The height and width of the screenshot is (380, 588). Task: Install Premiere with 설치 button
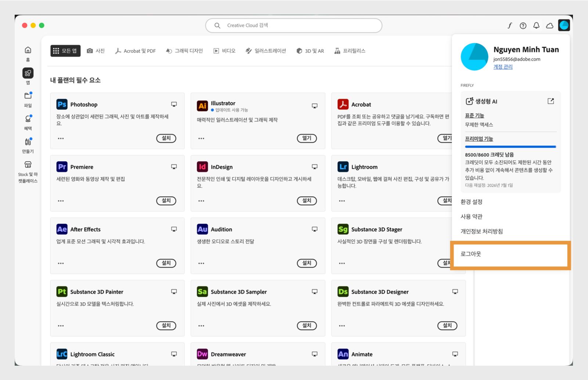pyautogui.click(x=166, y=201)
